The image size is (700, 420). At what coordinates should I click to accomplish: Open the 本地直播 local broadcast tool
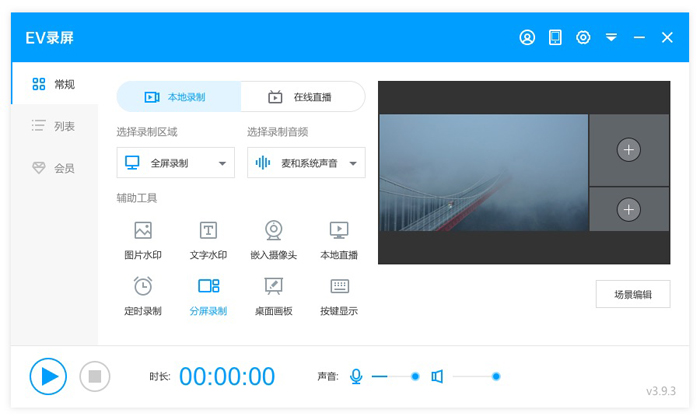[x=339, y=240]
